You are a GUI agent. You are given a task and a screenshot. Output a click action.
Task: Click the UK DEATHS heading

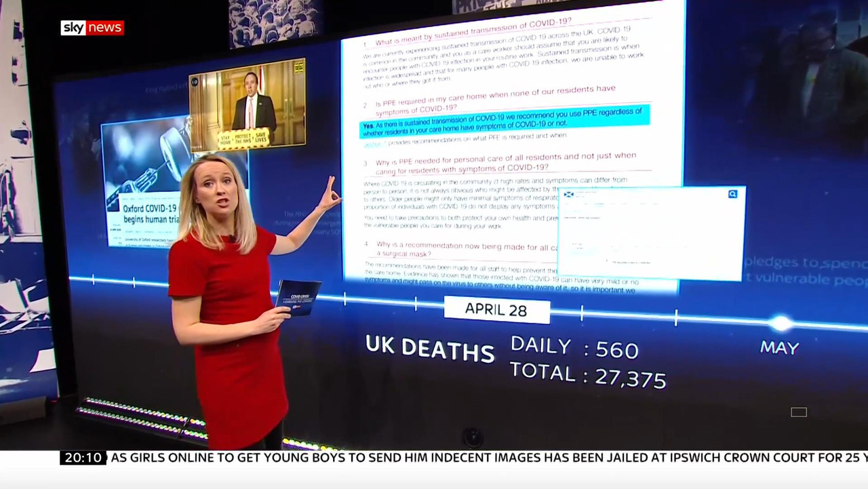430,348
